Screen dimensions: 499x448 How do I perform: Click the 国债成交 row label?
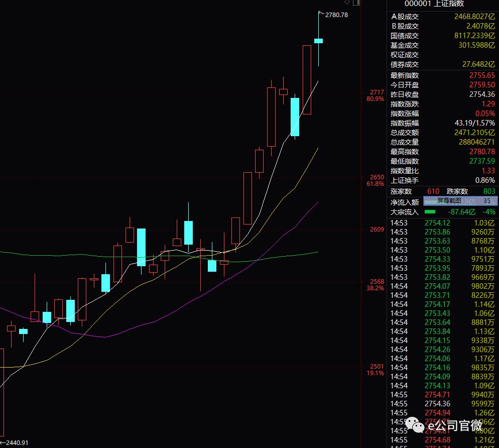pos(405,36)
